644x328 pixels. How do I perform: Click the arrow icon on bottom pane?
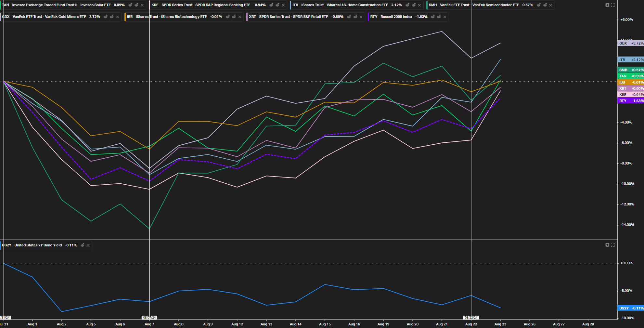607,245
